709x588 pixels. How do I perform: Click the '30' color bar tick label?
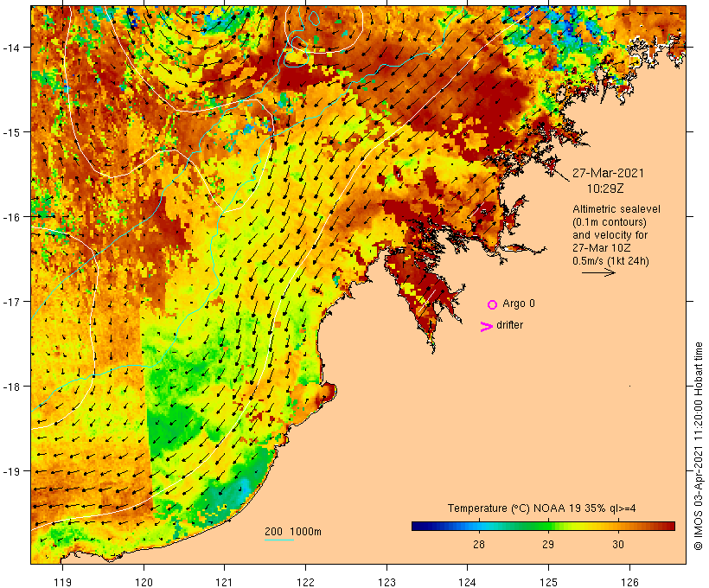coord(618,544)
